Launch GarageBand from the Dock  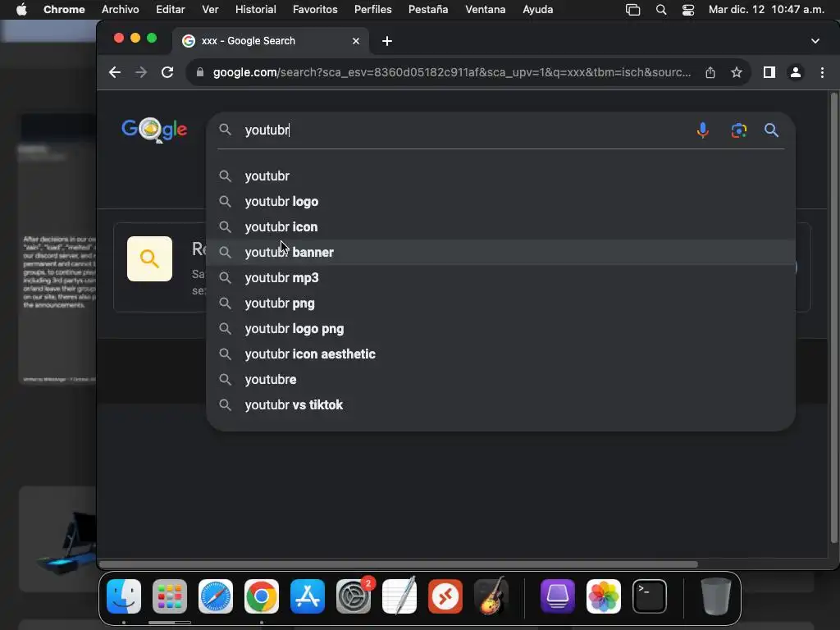491,596
